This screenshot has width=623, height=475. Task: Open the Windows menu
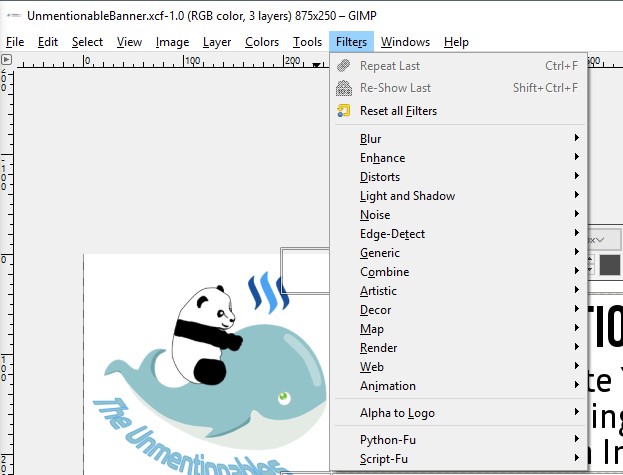click(405, 42)
